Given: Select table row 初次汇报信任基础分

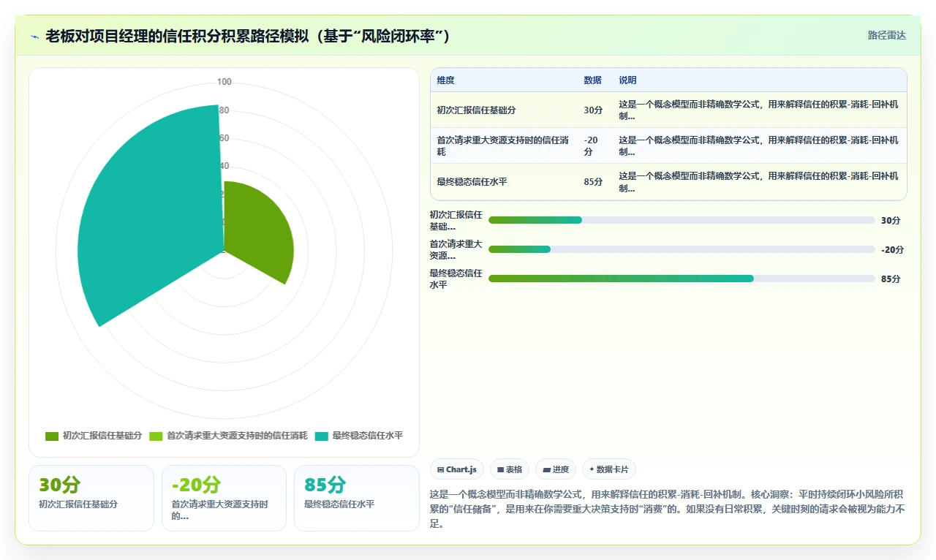Looking at the screenshot, I should (x=668, y=110).
